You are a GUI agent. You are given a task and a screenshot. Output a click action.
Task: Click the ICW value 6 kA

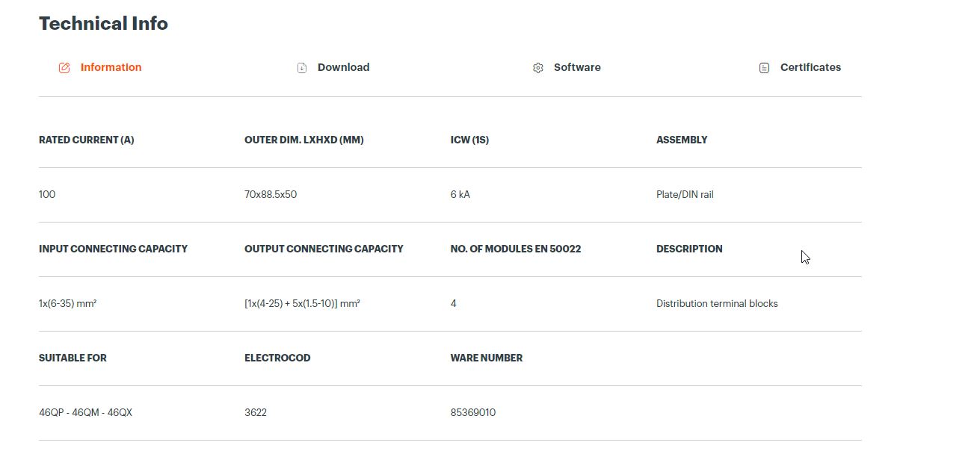point(460,194)
